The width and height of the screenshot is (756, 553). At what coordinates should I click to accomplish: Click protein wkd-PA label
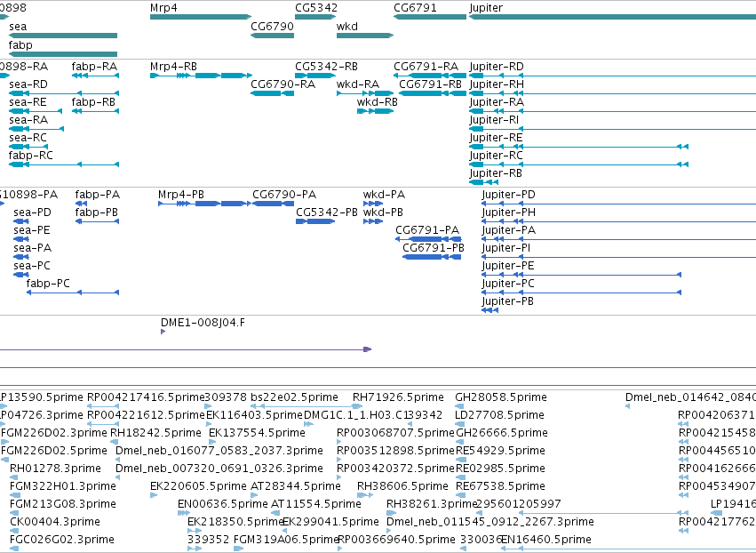coord(385,195)
